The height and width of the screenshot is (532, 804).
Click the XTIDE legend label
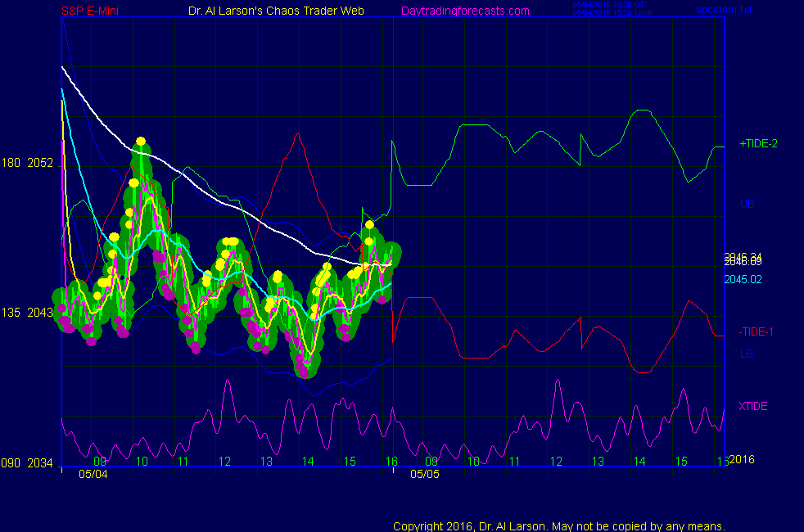click(752, 406)
